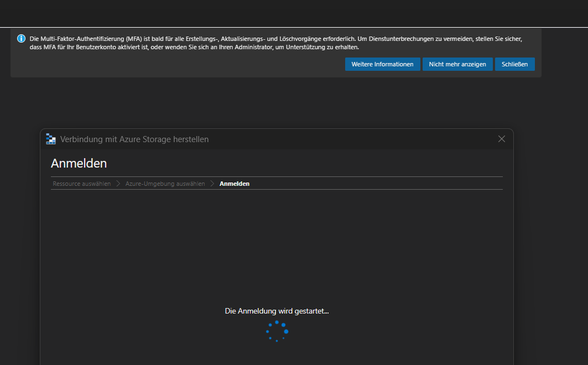
Task: Dismiss the MFA banner with Schließen
Action: (514, 64)
